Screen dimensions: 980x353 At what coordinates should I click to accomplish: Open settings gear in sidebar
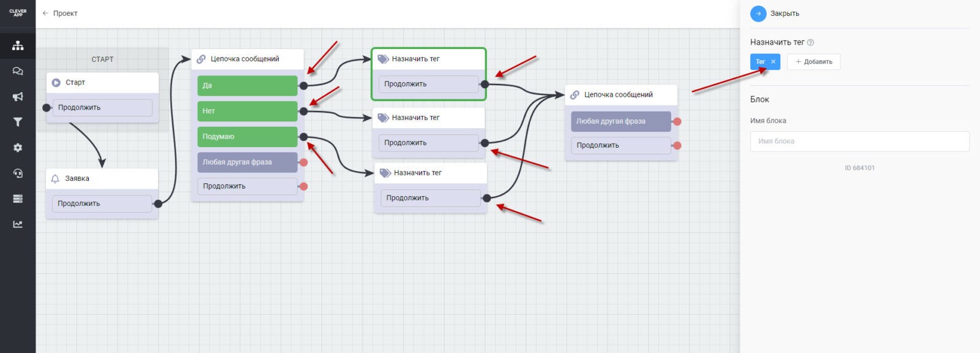click(x=18, y=148)
